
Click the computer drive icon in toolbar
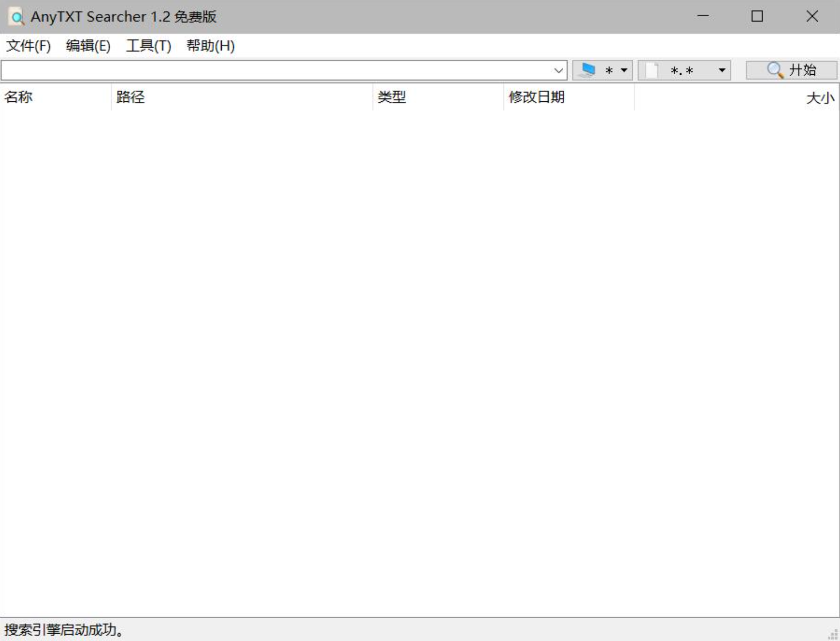tap(587, 70)
